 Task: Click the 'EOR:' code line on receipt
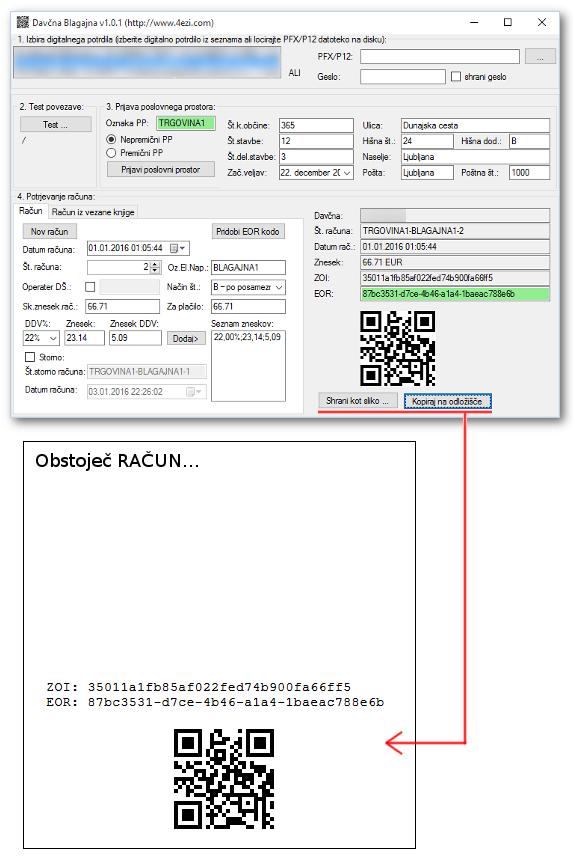[x=215, y=703]
